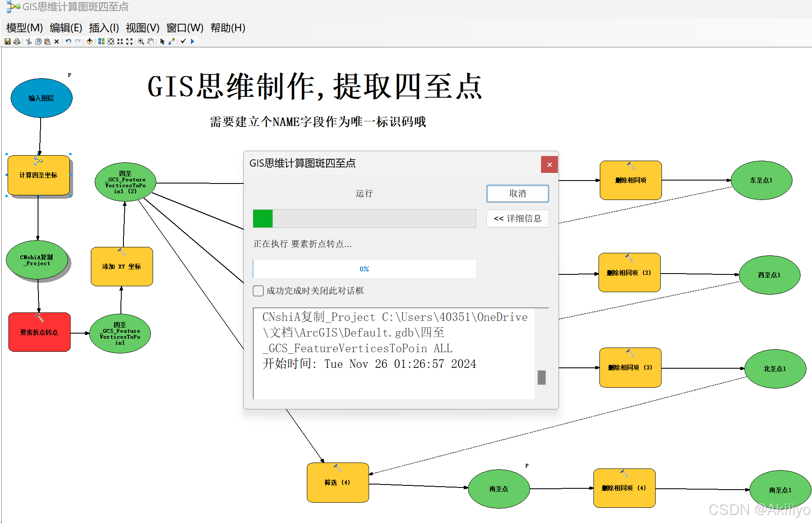812x523 pixels.
Task: Enable close dialog on successful completion
Action: [x=258, y=291]
